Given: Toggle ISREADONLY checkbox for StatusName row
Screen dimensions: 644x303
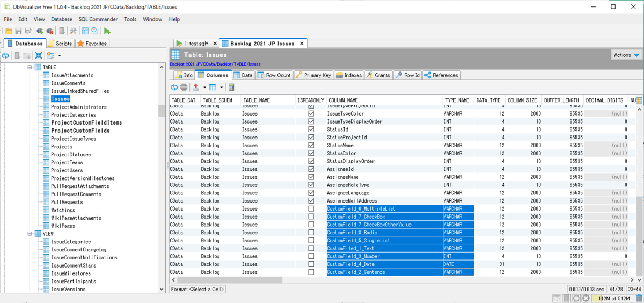Looking at the screenshot, I should (311, 145).
